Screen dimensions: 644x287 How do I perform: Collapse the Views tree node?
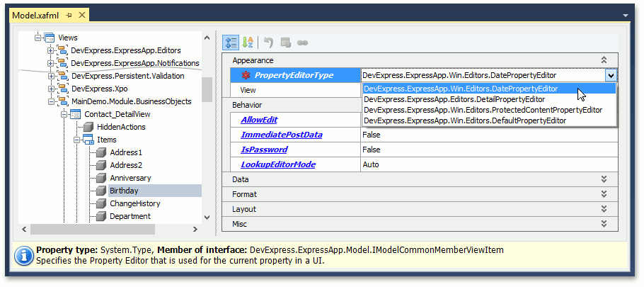(38, 38)
